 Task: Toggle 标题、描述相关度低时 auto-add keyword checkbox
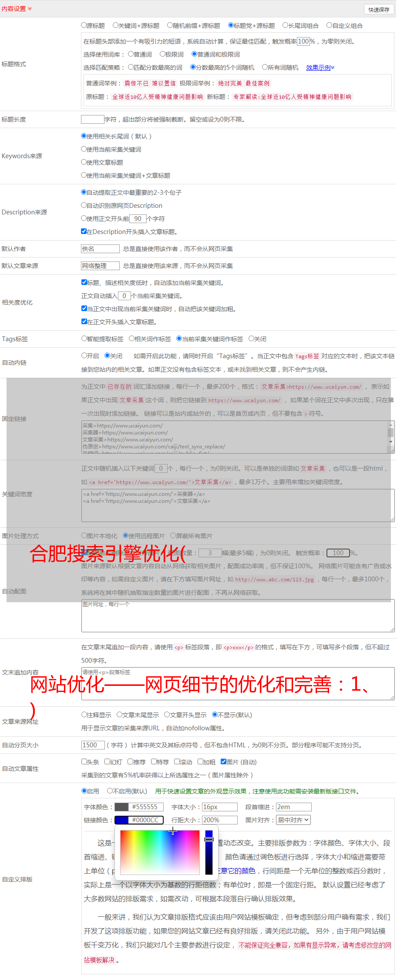(x=84, y=282)
